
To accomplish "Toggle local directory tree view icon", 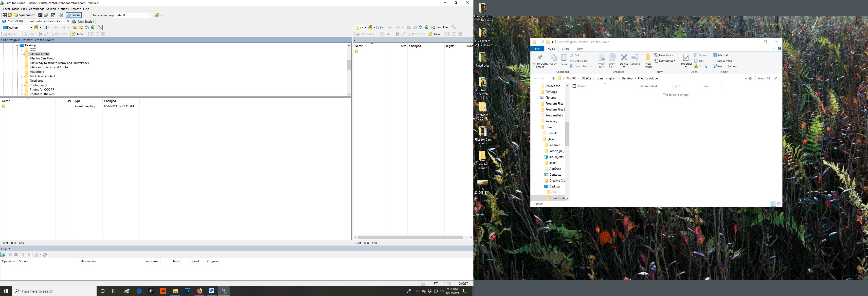I will 99,28.
